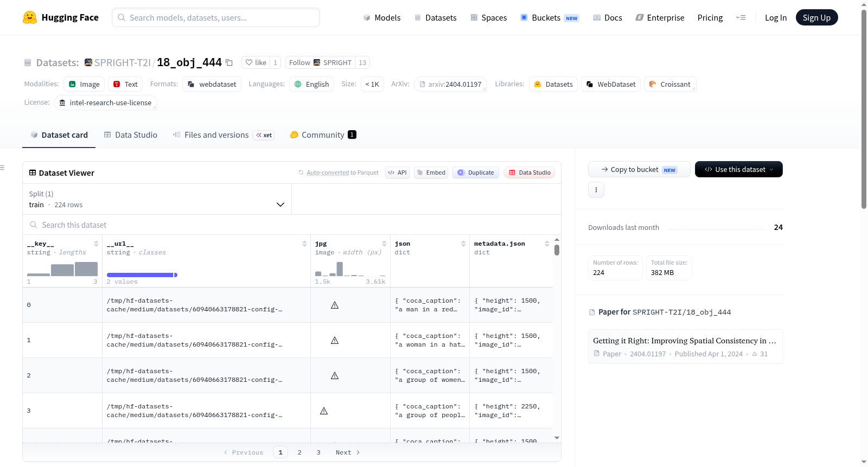868x467 pixels.
Task: Open the left sidebar table of contents icon
Action: pyautogui.click(x=3, y=168)
